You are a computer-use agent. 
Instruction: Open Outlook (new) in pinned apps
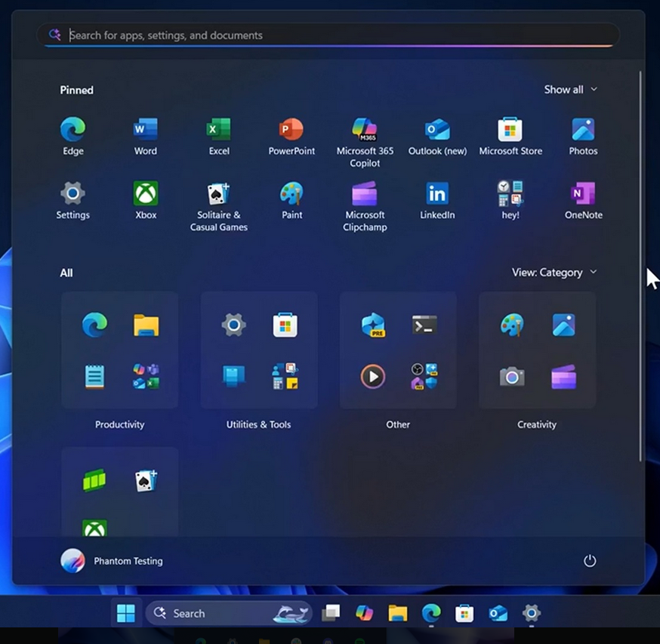pyautogui.click(x=437, y=137)
